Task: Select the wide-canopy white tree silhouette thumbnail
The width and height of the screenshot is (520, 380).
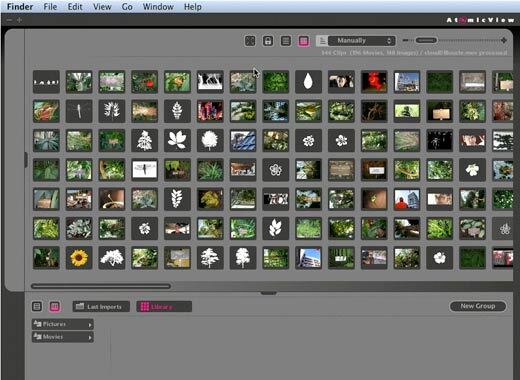Action: (112, 258)
